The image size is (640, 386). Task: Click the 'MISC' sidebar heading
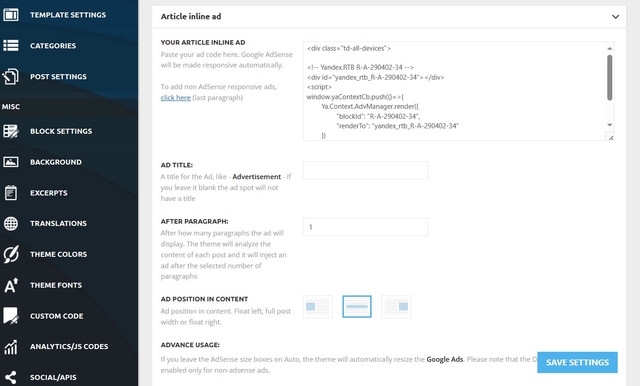11,107
